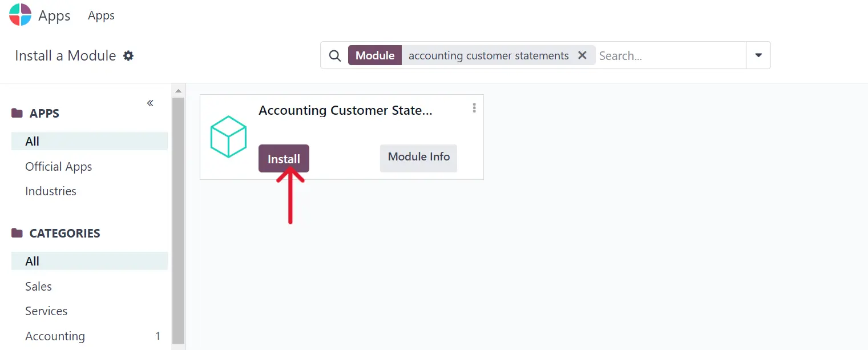Image resolution: width=868 pixels, height=350 pixels.
Task: Open the Apps menu in top bar
Action: (101, 15)
